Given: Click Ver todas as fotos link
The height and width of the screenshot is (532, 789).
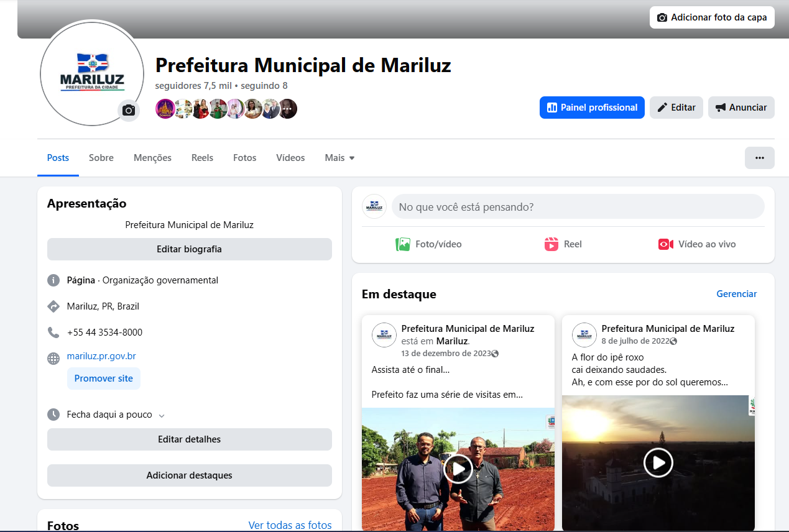Looking at the screenshot, I should pyautogui.click(x=290, y=525).
